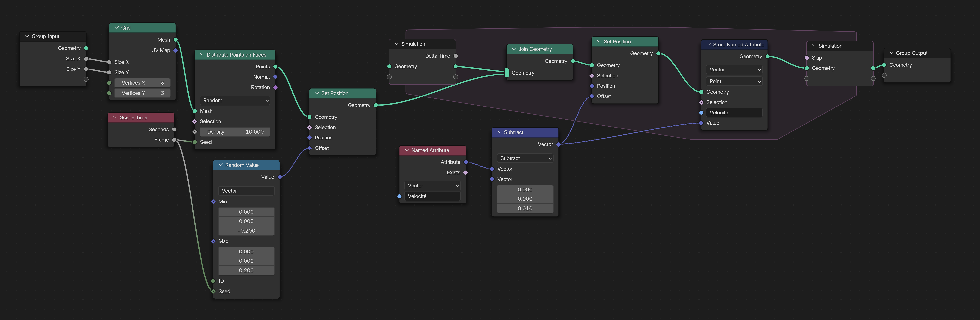Click the Selection input socket on Store Named Attribute
This screenshot has width=980, height=320.
(x=702, y=102)
